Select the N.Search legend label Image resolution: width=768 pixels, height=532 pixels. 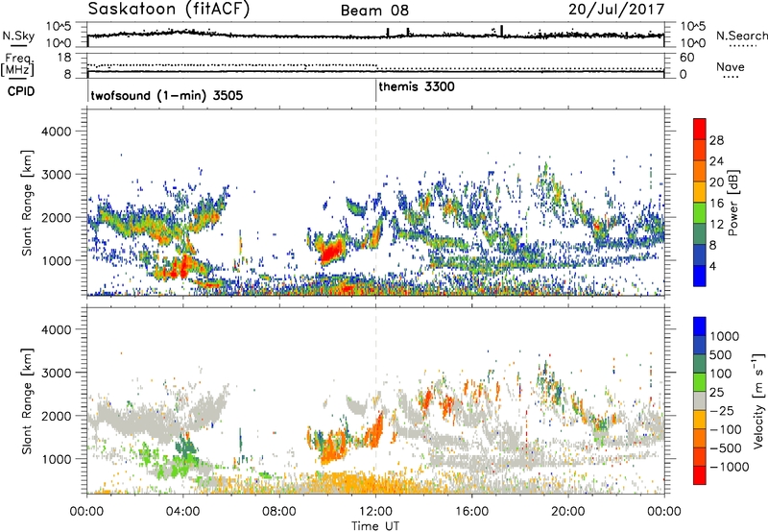click(x=742, y=36)
